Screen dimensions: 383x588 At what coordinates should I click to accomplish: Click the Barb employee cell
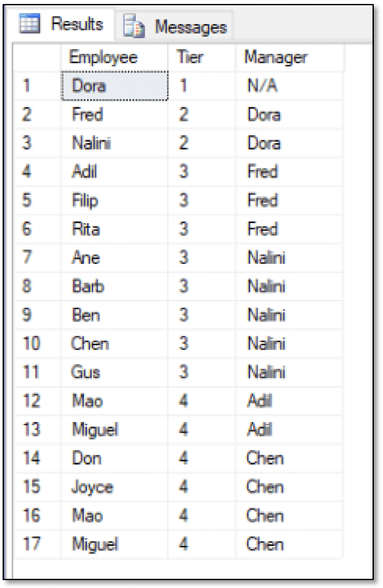pos(115,286)
